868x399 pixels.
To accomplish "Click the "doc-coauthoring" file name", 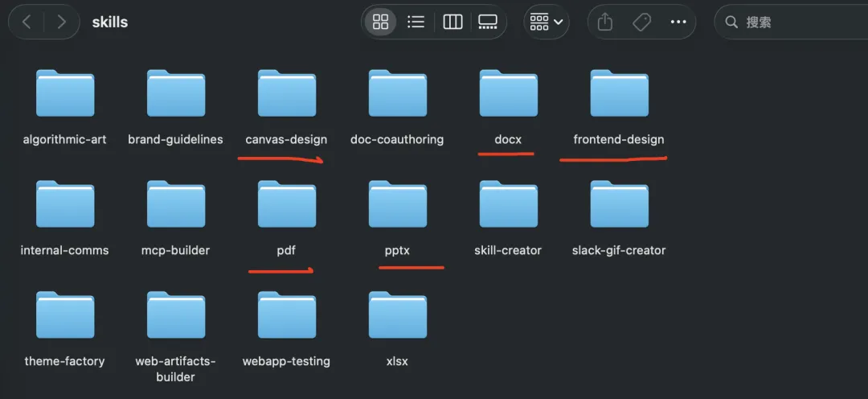I will click(397, 140).
